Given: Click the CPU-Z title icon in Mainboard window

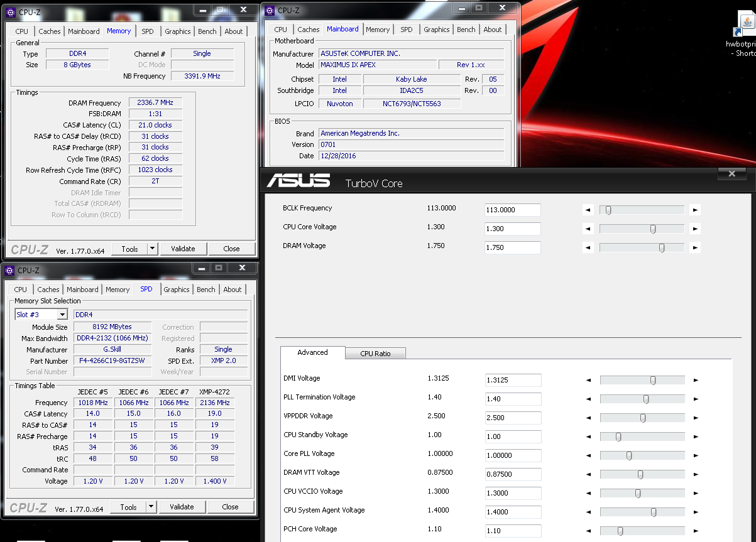Looking at the screenshot, I should pos(270,10).
